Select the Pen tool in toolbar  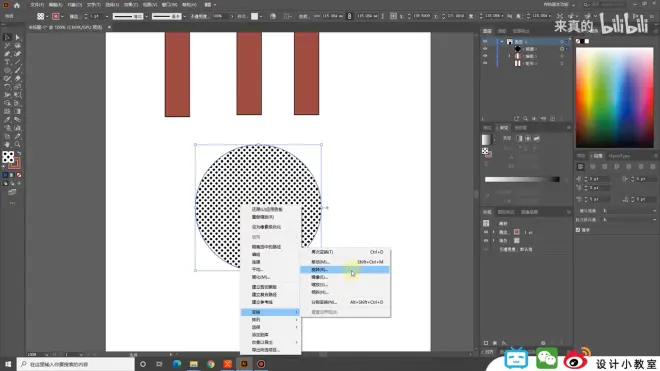7,54
